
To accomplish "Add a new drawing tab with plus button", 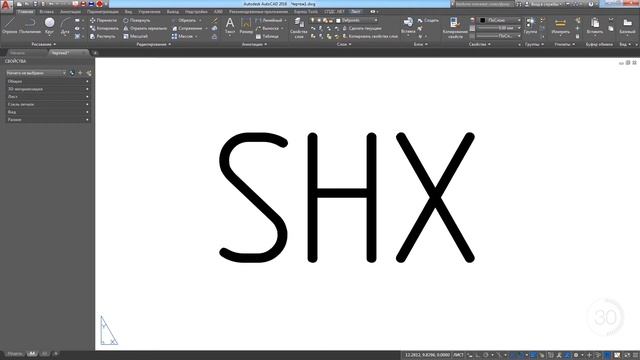I will (x=95, y=53).
